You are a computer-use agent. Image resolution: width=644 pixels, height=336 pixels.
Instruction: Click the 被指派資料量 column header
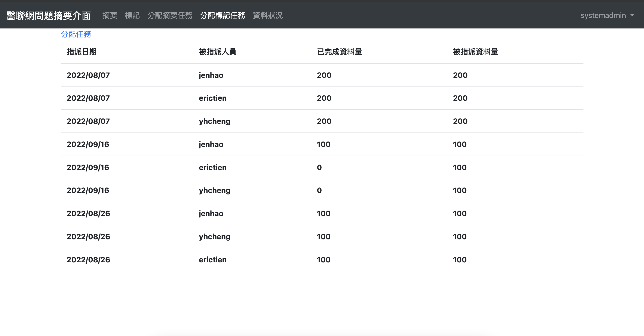[475, 52]
